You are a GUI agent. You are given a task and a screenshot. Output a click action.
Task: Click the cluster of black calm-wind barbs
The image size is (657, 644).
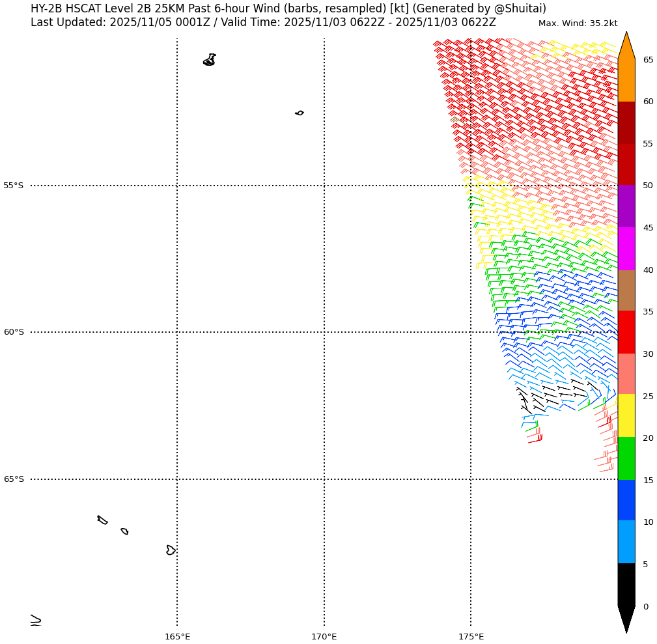[553, 395]
